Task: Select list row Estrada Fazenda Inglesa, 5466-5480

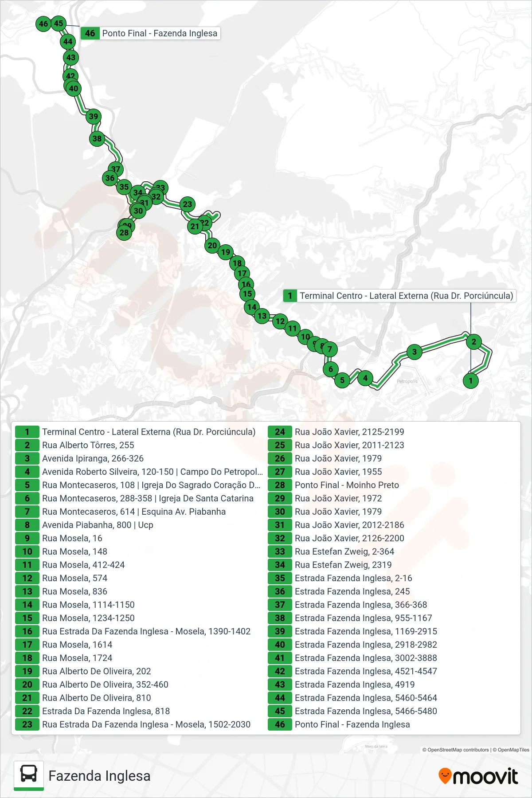Action: (x=392, y=711)
